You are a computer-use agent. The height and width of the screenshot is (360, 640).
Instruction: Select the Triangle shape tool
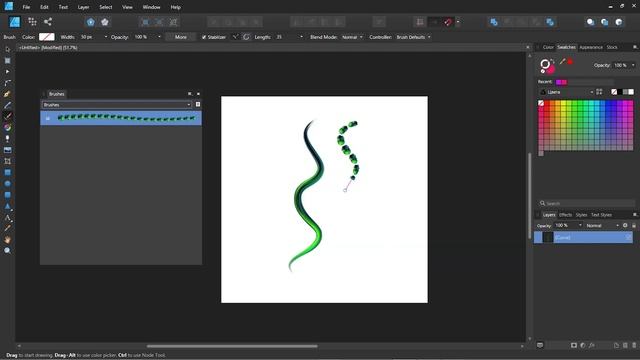[7, 206]
